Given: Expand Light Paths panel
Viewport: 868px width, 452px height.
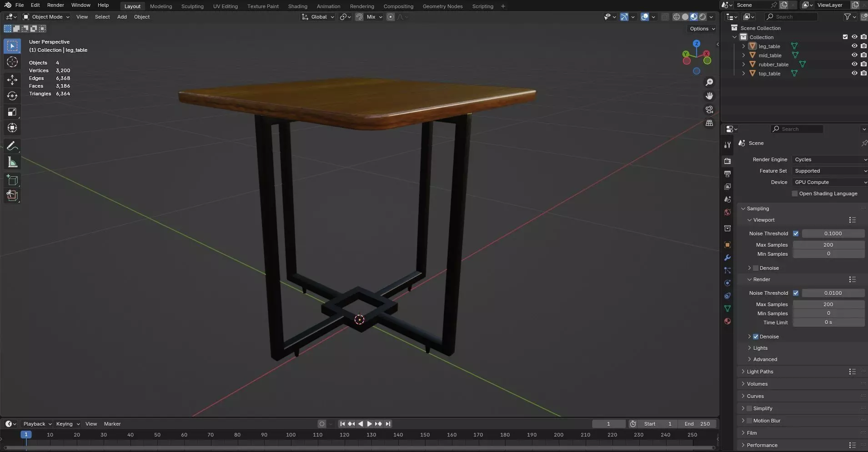Looking at the screenshot, I should [x=760, y=372].
